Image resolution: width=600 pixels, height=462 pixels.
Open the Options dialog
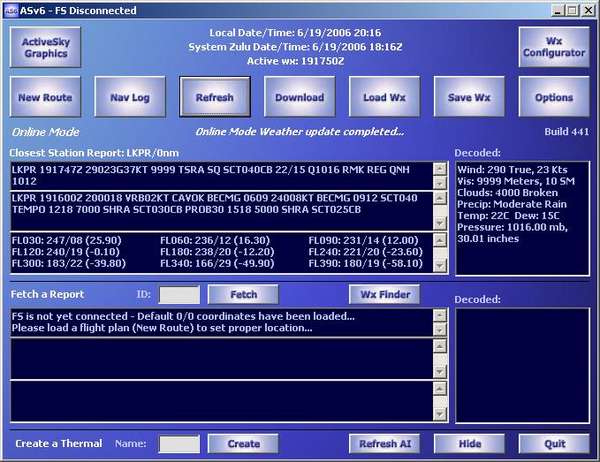[x=554, y=97]
